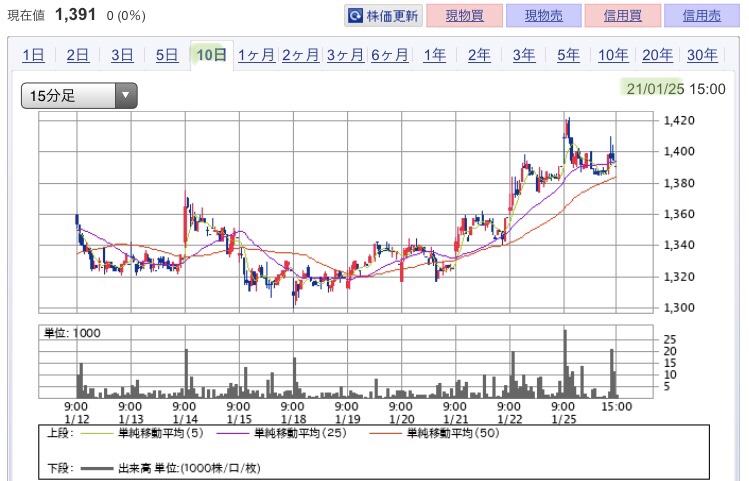Open the 15分足 interval dropdown
Image resolution: width=749 pixels, height=481 pixels.
79,96
